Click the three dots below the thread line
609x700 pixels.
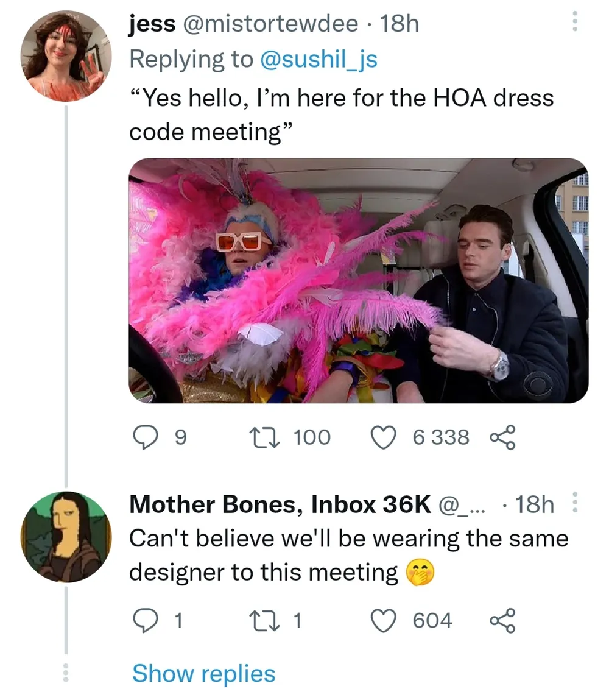[66, 672]
